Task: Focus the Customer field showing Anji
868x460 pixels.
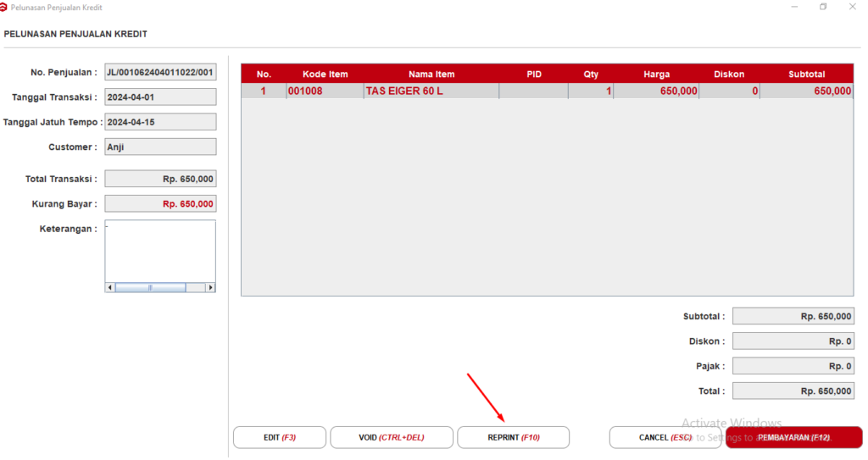Action: [160, 147]
